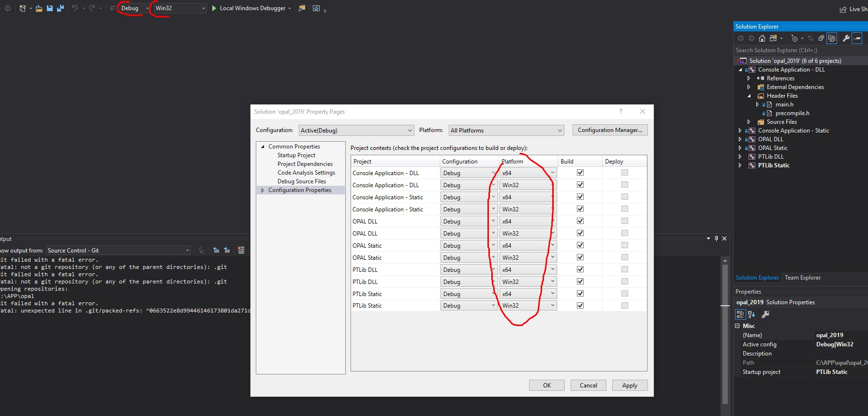Uncheck Build for Console Application - DLL Win32
This screenshot has width=868, height=416.
(580, 185)
